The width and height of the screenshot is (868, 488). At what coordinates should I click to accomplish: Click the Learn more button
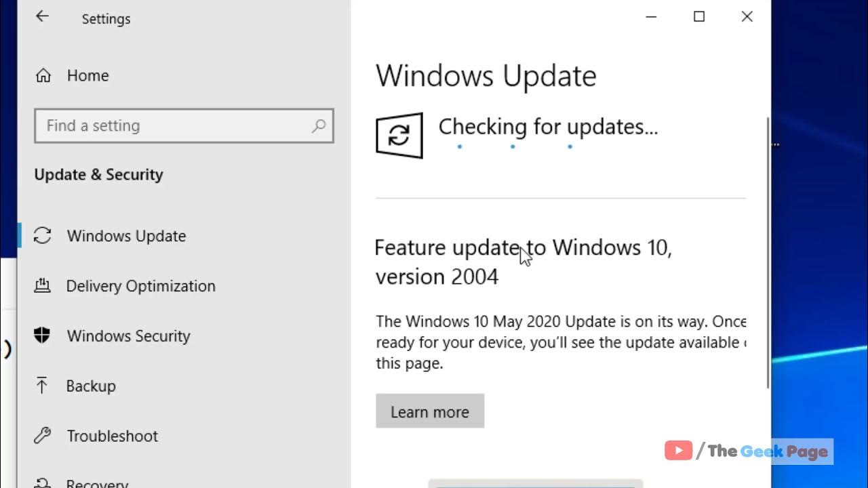click(430, 411)
